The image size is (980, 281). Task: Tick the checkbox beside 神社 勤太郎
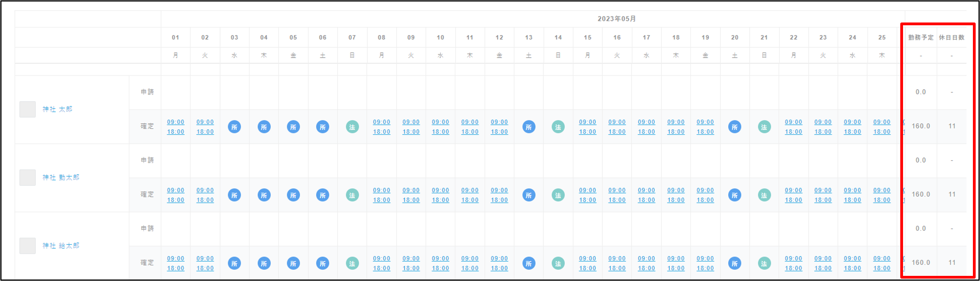[28, 178]
